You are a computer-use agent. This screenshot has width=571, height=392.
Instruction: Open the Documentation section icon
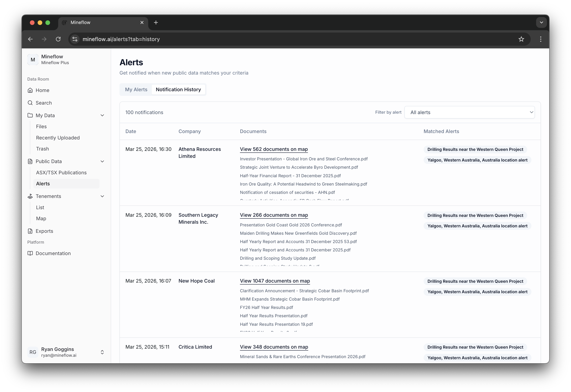click(x=30, y=253)
